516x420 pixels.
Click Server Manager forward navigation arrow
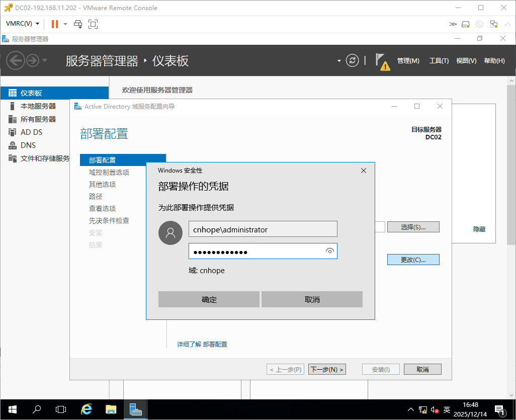[33, 60]
